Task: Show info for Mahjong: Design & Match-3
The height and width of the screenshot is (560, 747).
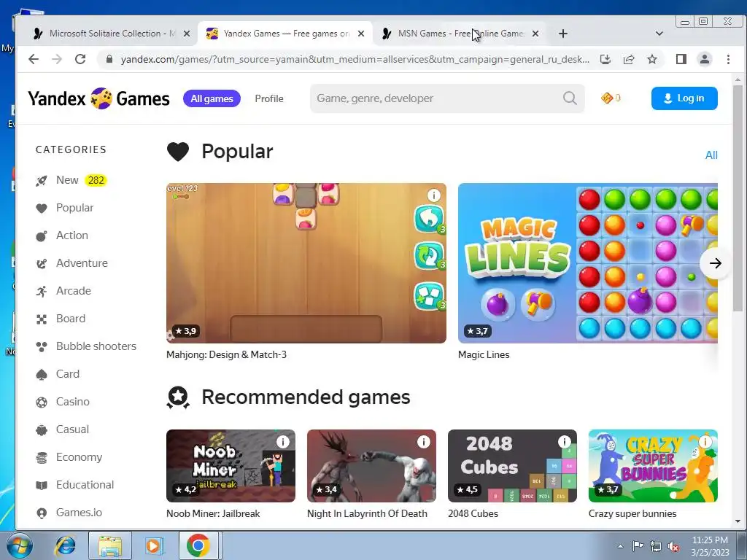Action: (x=433, y=195)
